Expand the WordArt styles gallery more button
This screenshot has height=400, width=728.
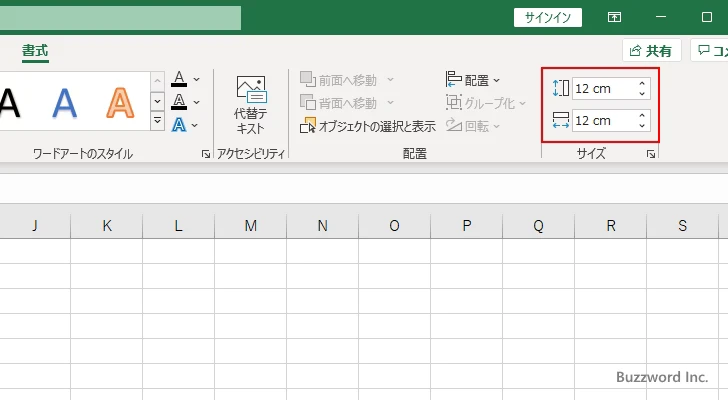[157, 121]
